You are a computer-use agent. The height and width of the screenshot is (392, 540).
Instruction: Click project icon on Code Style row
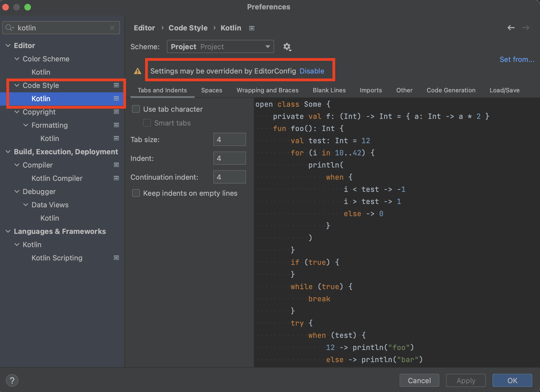point(116,85)
